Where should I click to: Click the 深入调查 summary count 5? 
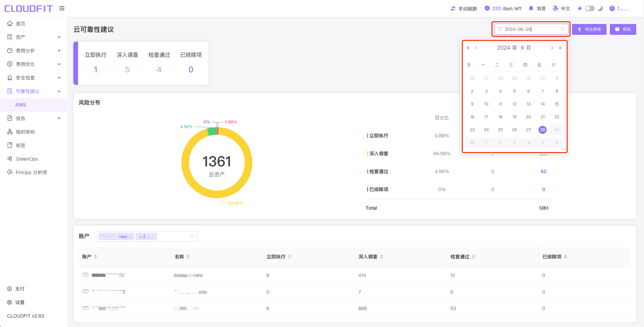[127, 70]
